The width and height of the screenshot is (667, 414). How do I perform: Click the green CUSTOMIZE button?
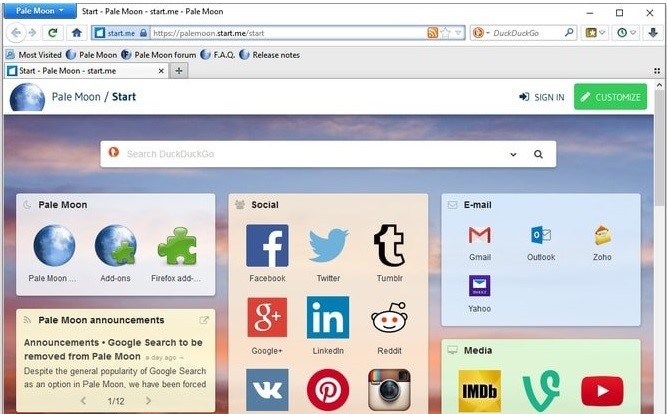click(610, 97)
